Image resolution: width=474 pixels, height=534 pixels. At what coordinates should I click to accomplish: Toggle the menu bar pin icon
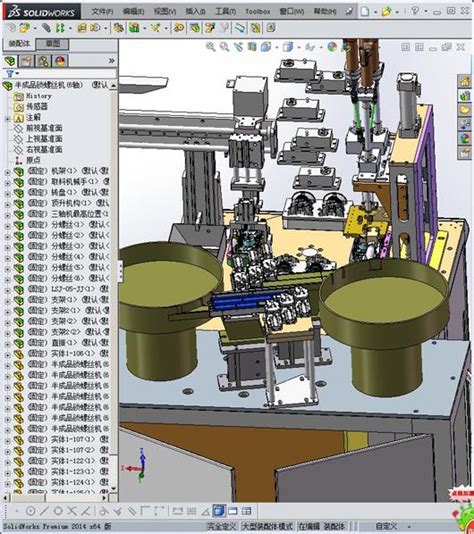click(349, 11)
